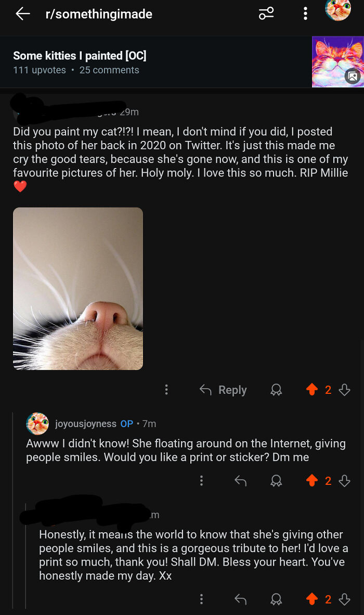364x615 pixels.
Task: Tap Reply on the first comment
Action: tap(232, 390)
